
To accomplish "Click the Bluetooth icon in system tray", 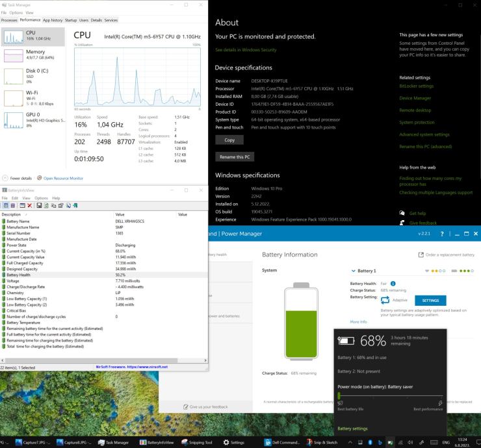I will [369, 442].
